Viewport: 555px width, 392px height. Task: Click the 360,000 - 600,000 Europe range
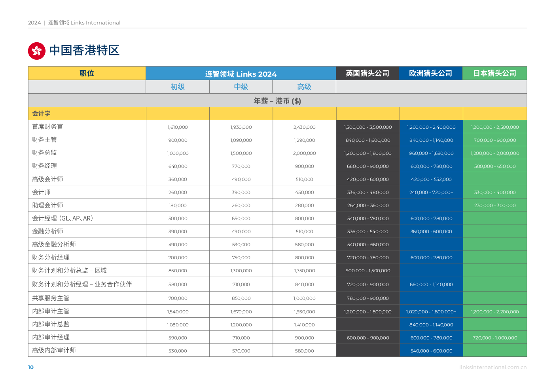tap(431, 232)
